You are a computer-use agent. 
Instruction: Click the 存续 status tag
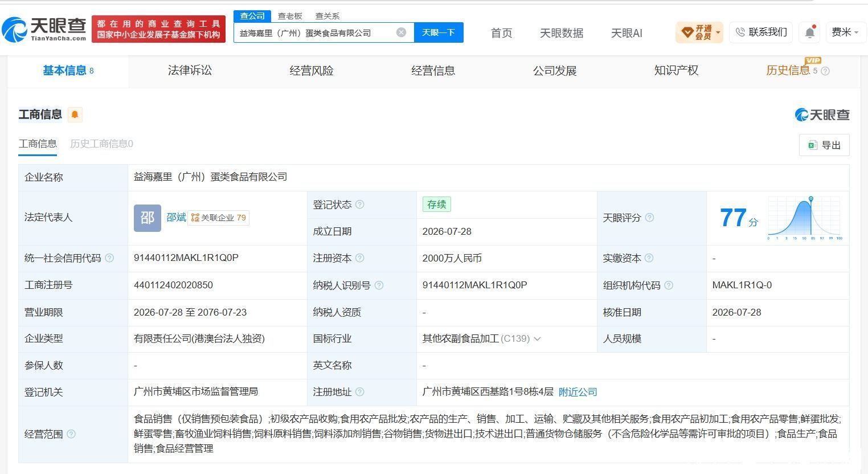(436, 205)
